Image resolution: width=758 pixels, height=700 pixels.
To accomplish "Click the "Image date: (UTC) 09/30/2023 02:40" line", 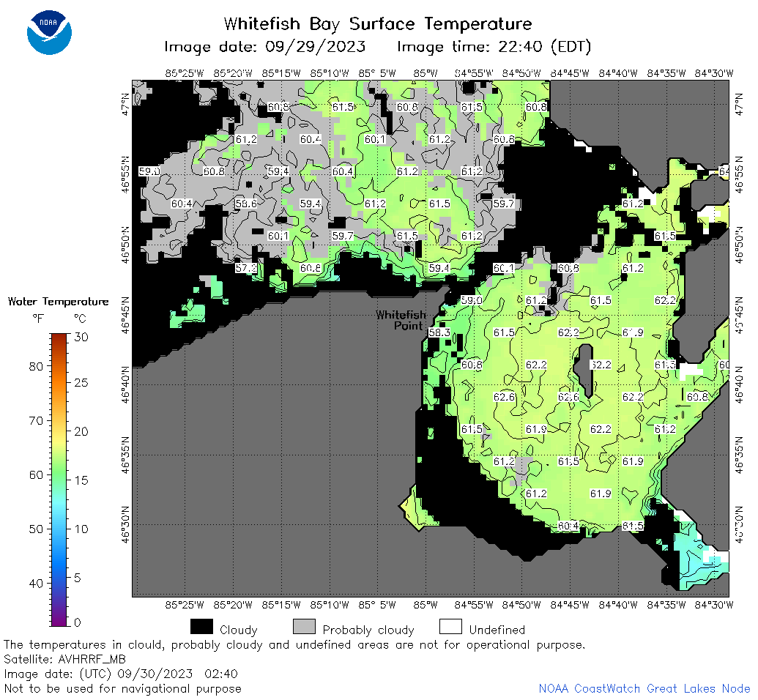I will point(121,674).
